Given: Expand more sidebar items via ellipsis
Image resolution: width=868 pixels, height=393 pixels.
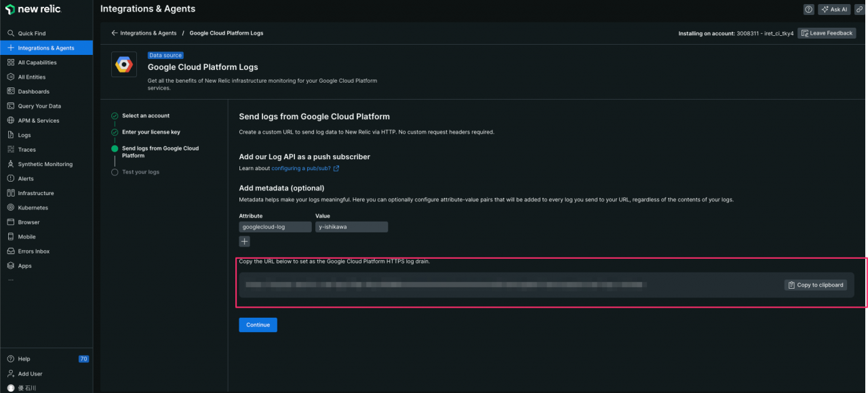Looking at the screenshot, I should (x=10, y=279).
